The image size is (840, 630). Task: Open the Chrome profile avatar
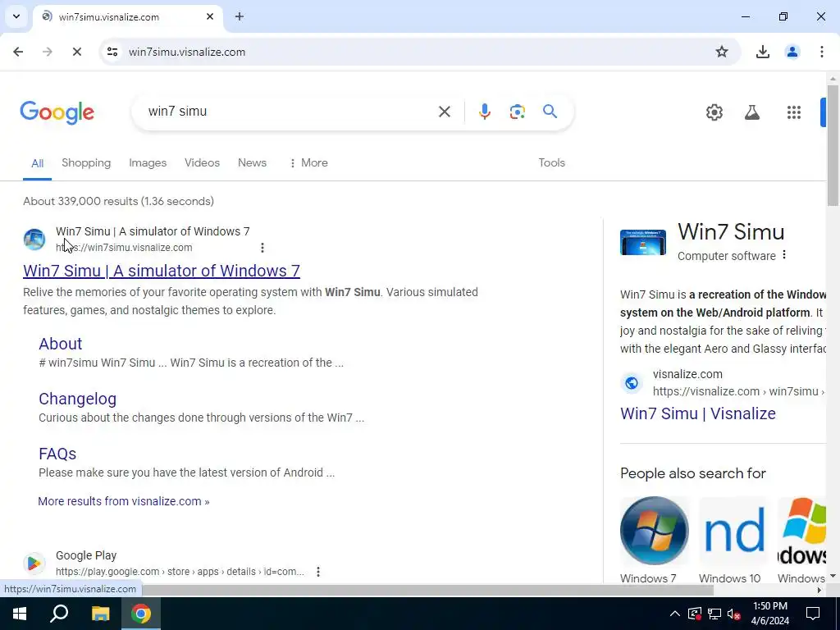click(792, 52)
